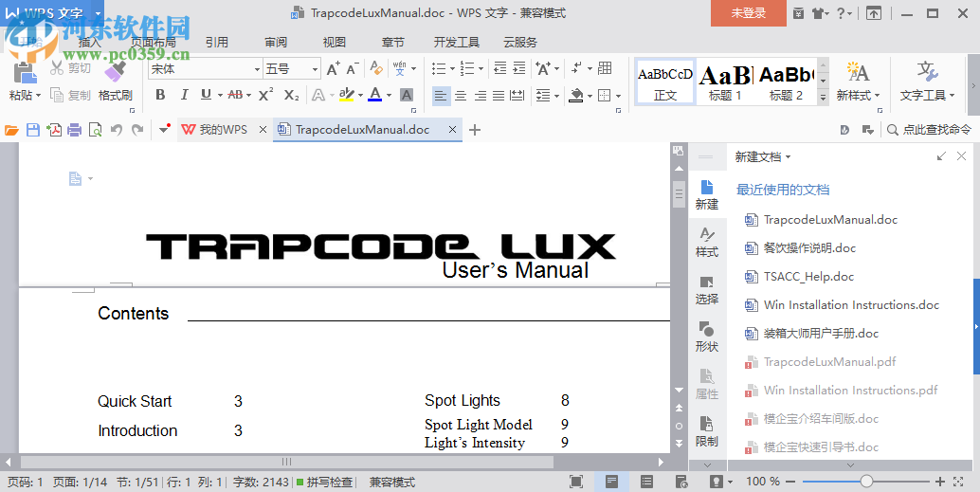Align text to the right
The height and width of the screenshot is (492, 980).
(x=480, y=96)
